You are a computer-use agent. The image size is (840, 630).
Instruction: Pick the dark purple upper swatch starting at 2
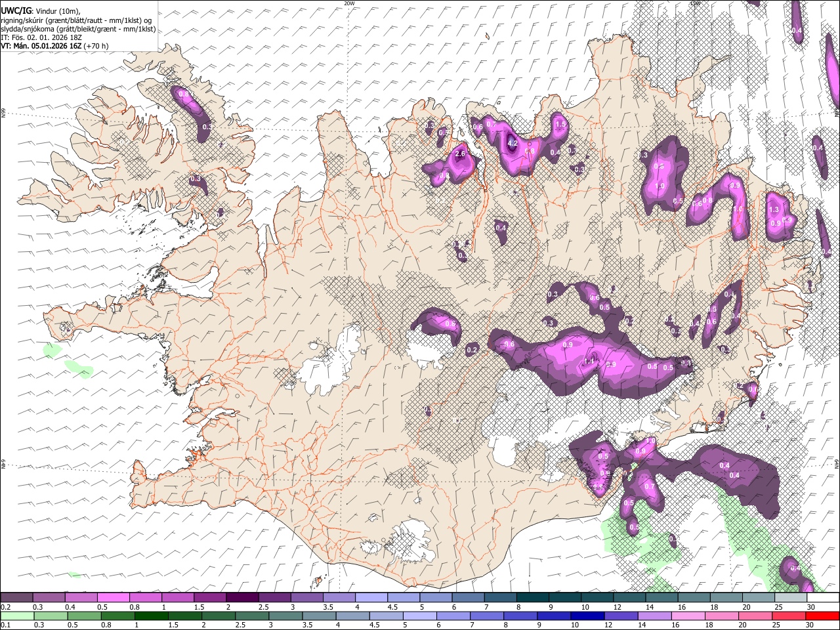(241, 597)
